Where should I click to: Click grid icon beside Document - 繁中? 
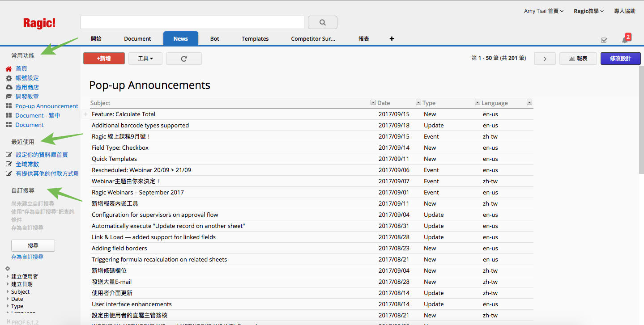(9, 116)
